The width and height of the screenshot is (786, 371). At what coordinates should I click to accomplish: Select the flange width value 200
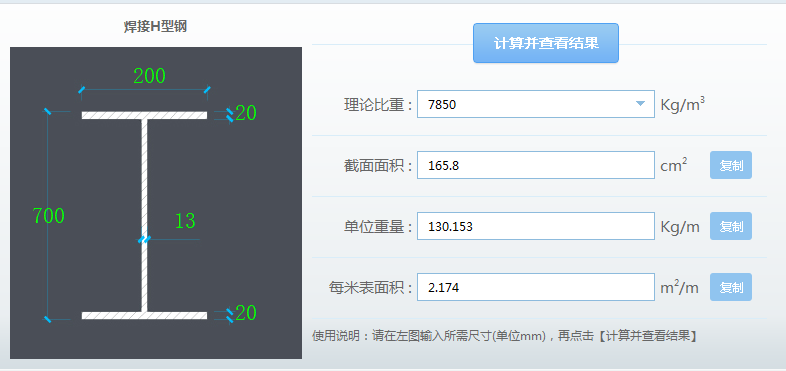tap(149, 76)
